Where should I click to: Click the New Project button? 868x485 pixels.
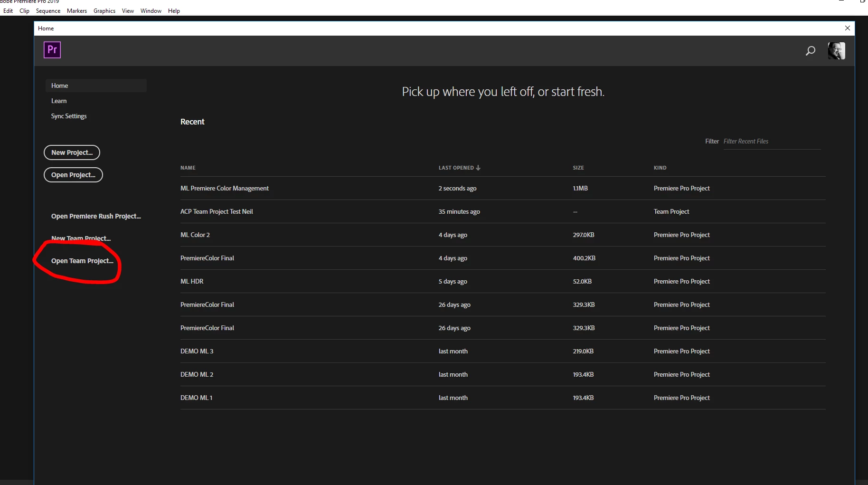pos(72,152)
